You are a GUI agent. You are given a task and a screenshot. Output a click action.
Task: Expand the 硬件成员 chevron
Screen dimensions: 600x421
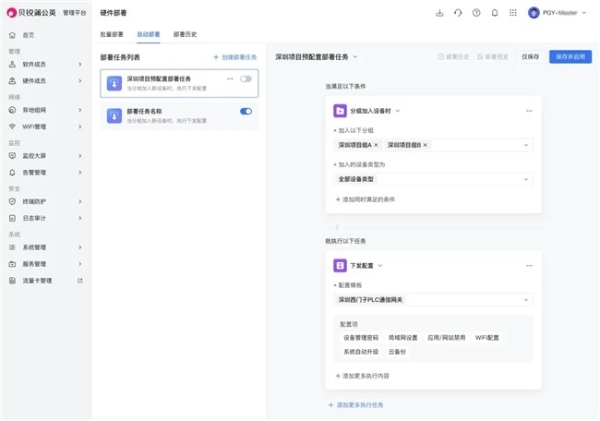coord(80,81)
